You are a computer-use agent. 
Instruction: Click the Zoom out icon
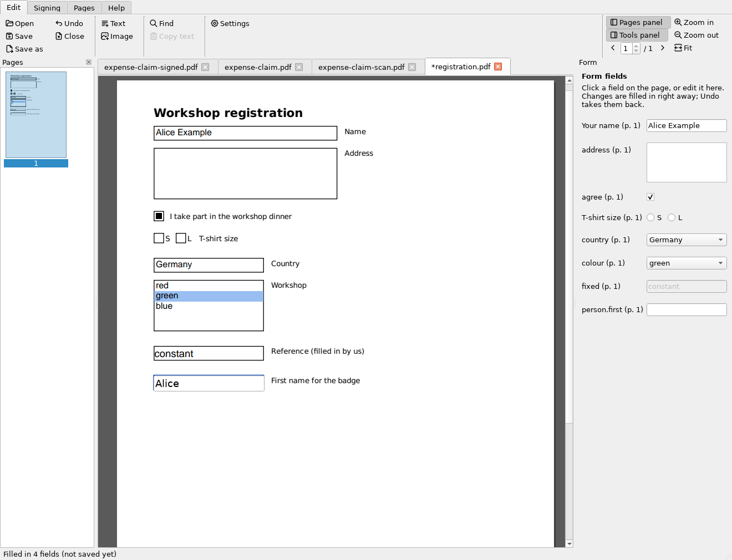point(678,35)
